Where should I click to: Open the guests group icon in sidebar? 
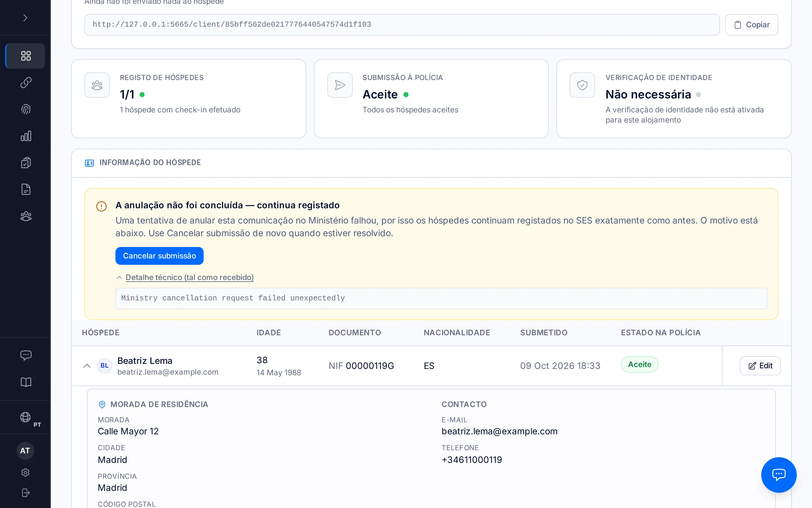25,216
